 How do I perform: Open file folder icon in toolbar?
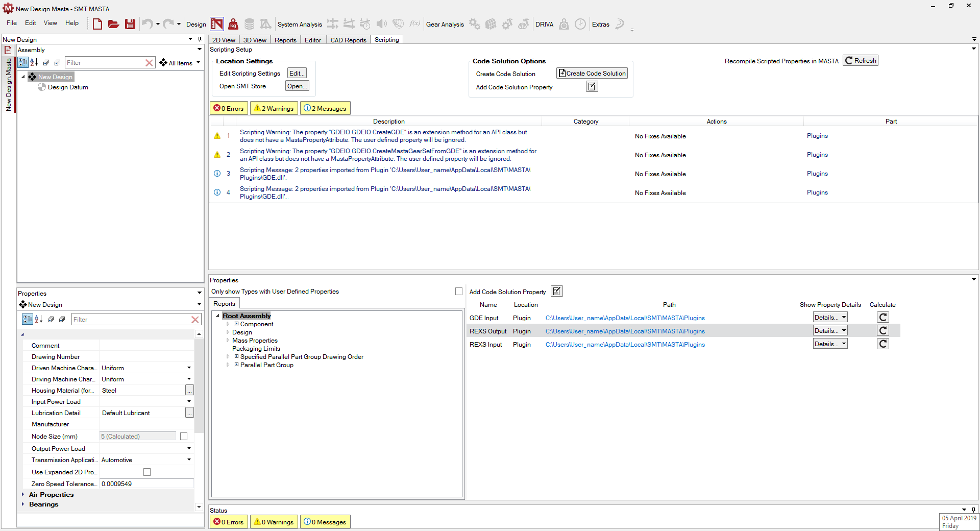113,24
